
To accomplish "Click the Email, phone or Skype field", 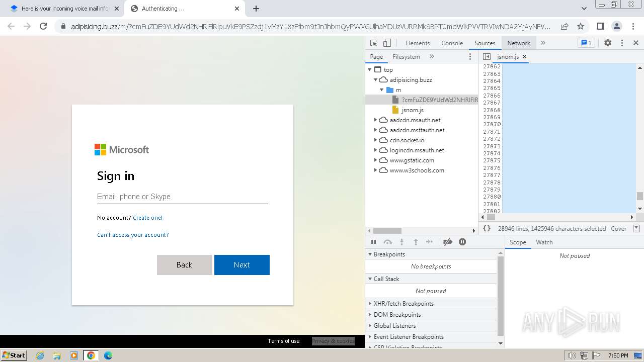I will pos(182,197).
